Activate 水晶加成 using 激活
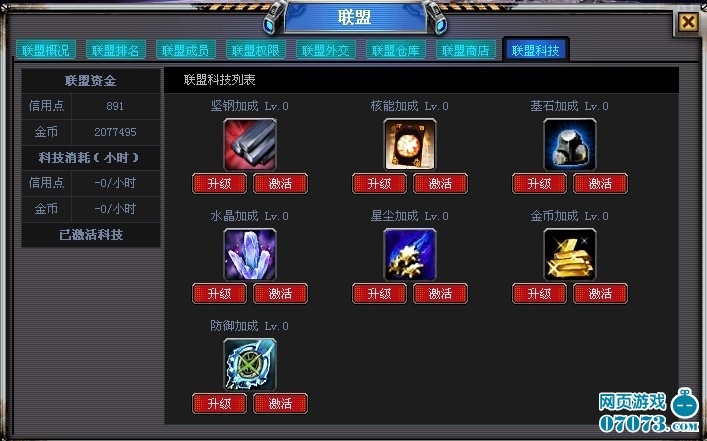 click(x=280, y=294)
